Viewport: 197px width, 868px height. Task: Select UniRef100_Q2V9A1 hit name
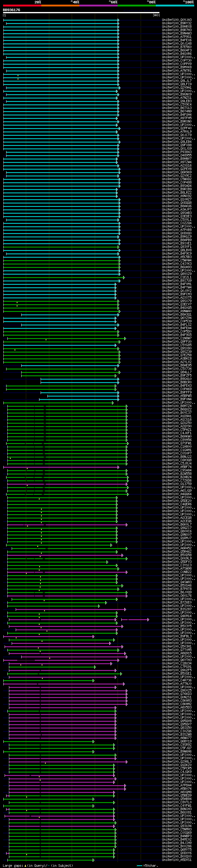click(177, 88)
